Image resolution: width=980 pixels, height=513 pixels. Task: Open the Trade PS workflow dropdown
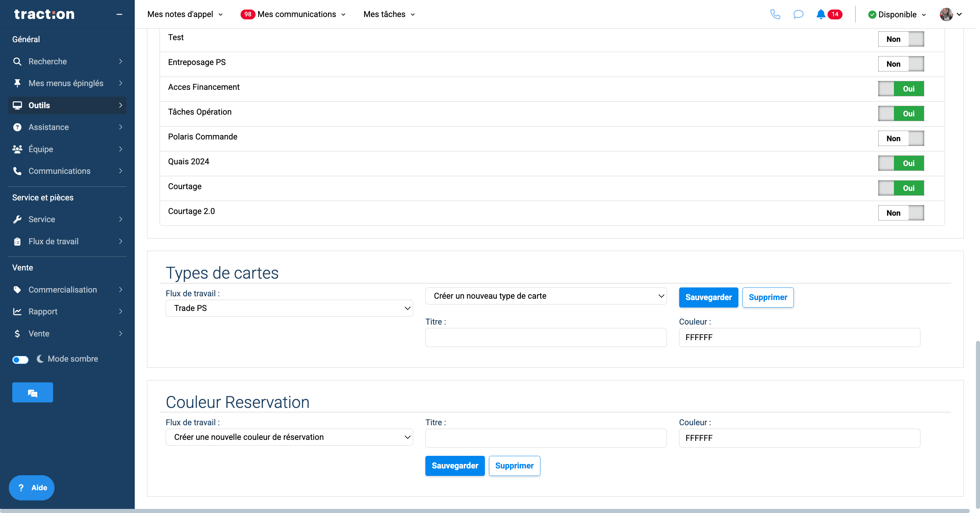289,308
